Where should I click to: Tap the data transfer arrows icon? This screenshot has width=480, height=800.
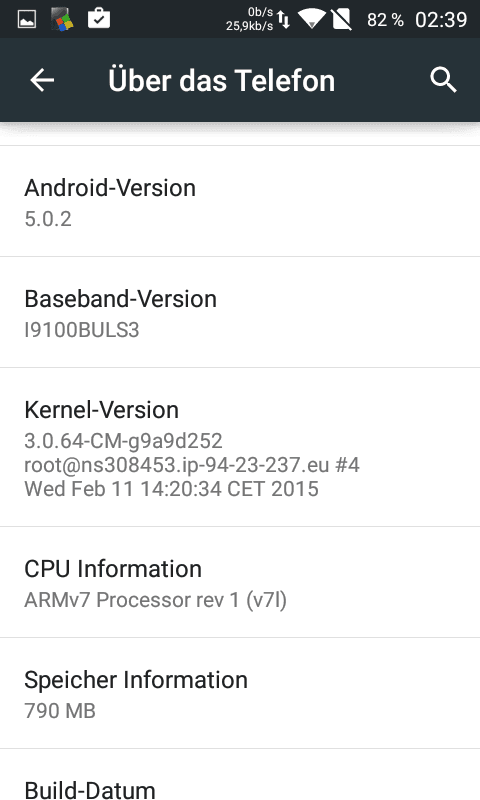point(284,19)
